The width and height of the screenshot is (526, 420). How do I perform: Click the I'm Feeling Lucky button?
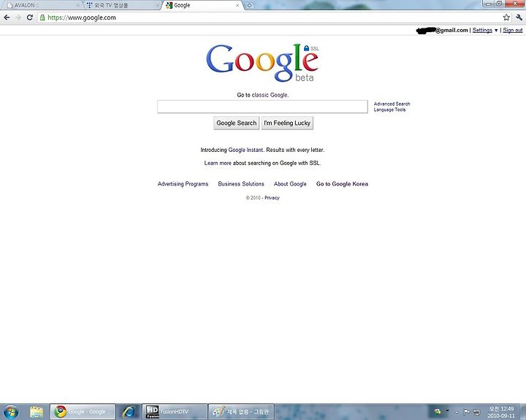[287, 123]
